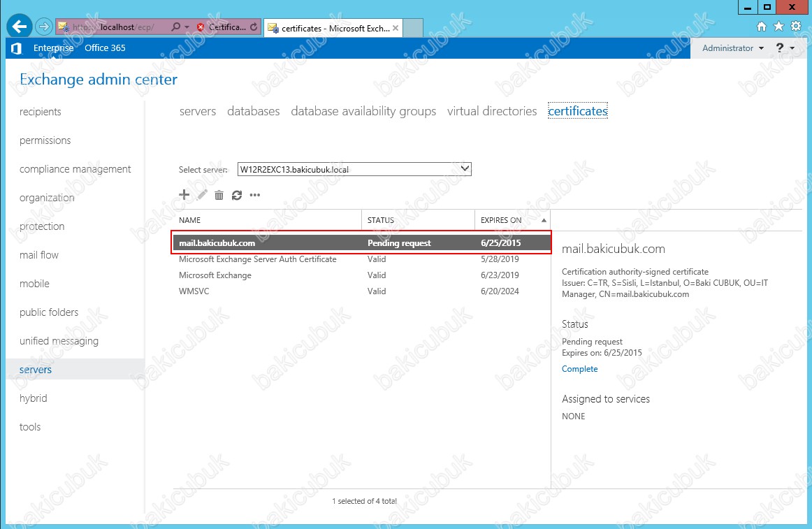Click the 6/25/2015 expiry date cell in list
The height and width of the screenshot is (529, 812).
coord(501,243)
